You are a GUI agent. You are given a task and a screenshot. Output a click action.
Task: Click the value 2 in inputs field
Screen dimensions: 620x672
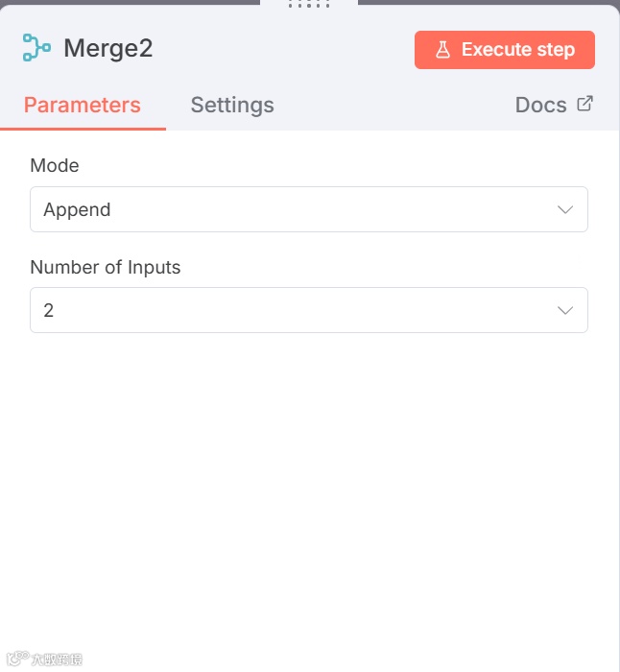click(x=49, y=311)
